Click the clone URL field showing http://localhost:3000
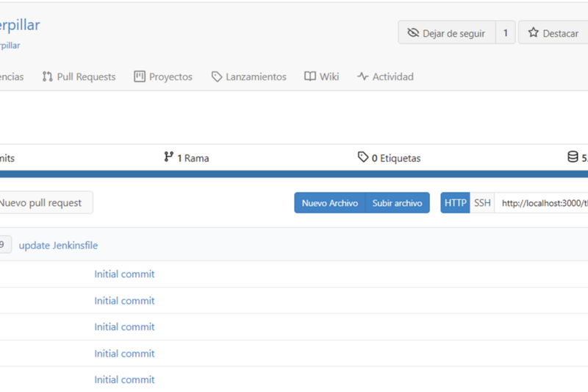The height and width of the screenshot is (392, 588). point(542,203)
